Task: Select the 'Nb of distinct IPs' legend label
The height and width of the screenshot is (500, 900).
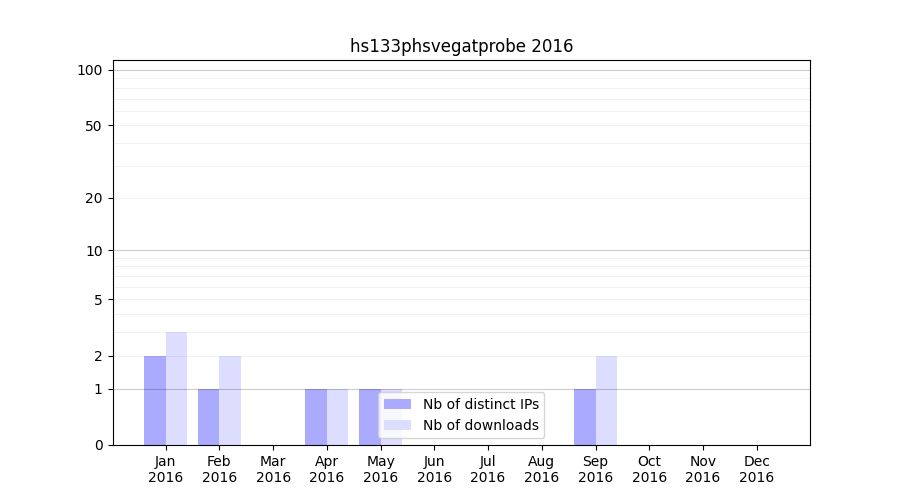Action: pyautogui.click(x=480, y=404)
